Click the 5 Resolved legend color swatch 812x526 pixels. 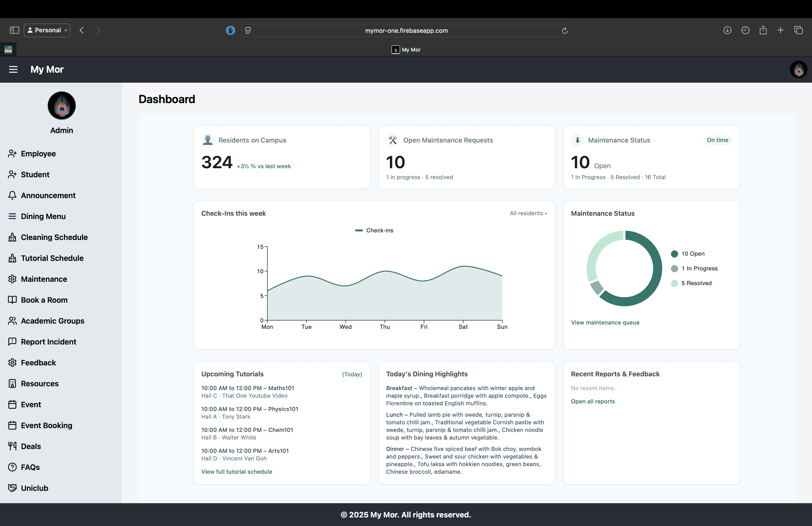(674, 283)
